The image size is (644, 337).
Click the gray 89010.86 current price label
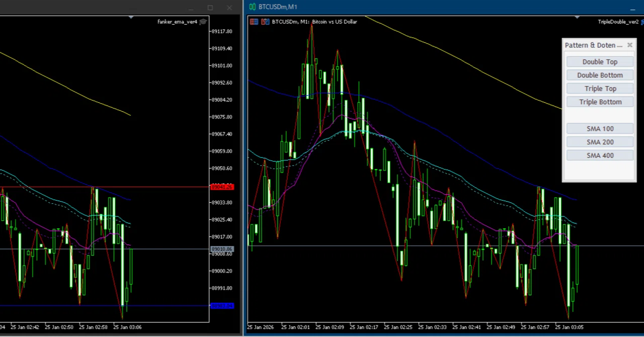click(x=222, y=249)
